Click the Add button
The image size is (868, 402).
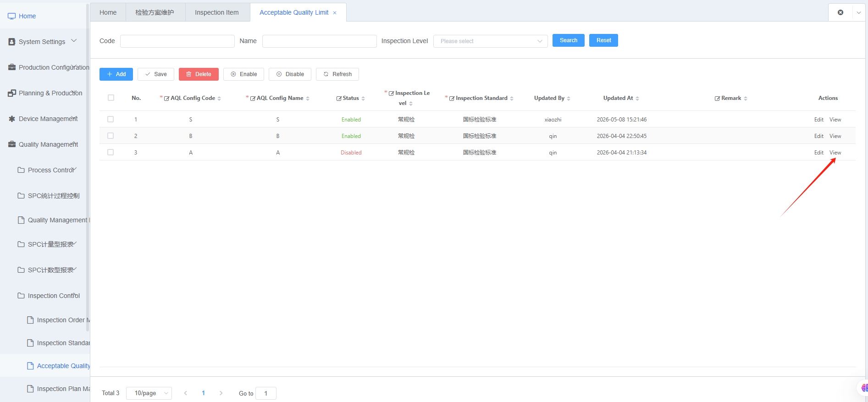click(x=116, y=74)
